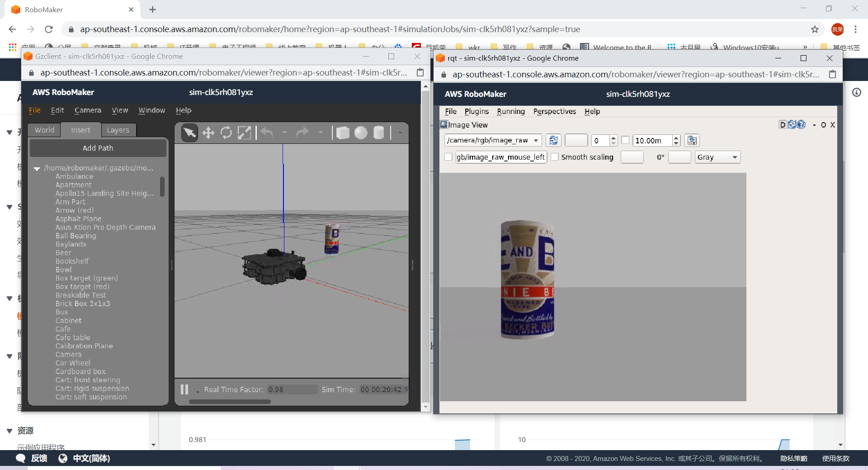Click the Undo arrow in Gazebo toolbar
The image size is (868, 470).
click(x=267, y=133)
